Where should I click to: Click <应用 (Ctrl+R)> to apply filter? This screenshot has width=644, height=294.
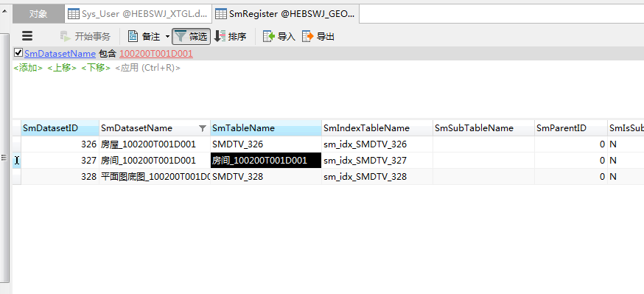pos(147,68)
